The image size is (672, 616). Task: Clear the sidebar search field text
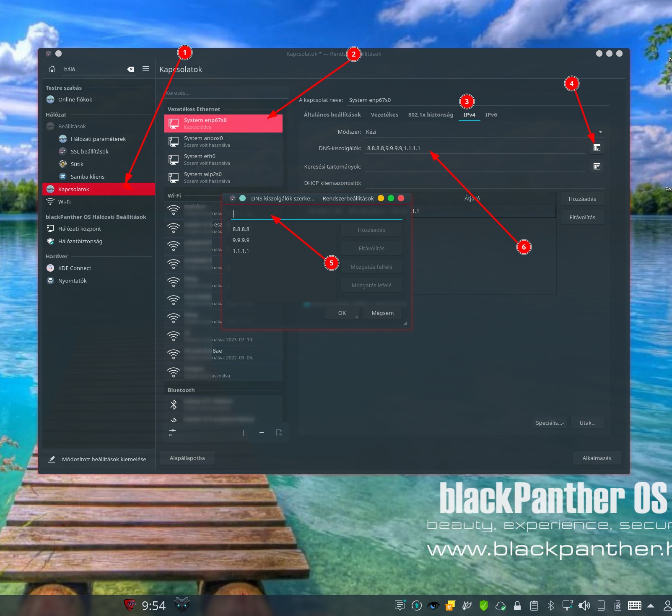click(130, 69)
